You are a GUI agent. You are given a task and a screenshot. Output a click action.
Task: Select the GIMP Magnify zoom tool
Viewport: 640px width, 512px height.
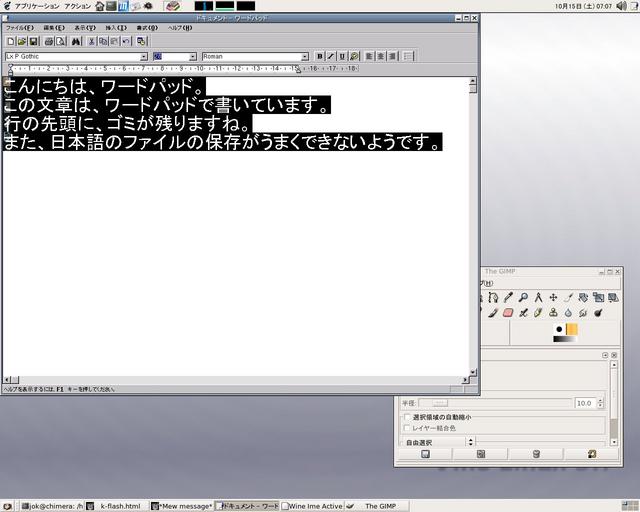click(523, 297)
